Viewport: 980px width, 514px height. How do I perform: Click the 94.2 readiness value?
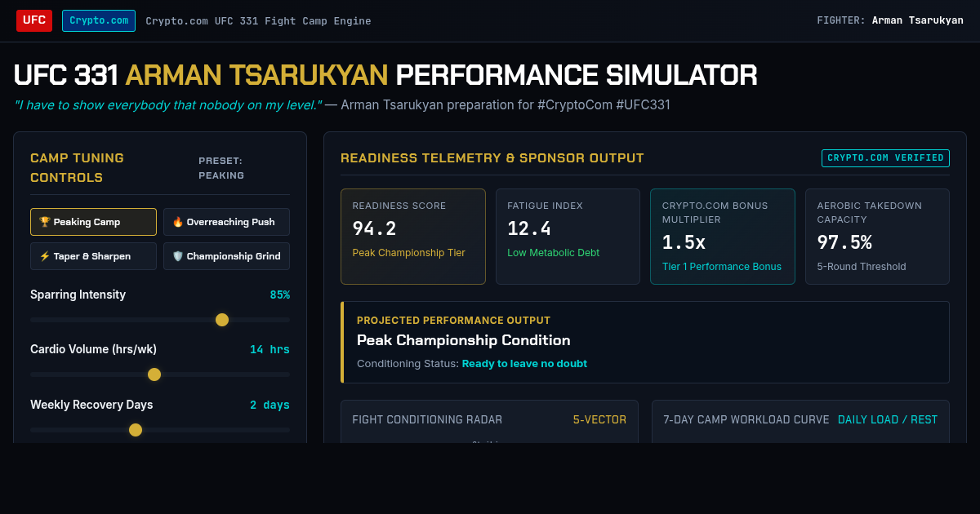(374, 229)
